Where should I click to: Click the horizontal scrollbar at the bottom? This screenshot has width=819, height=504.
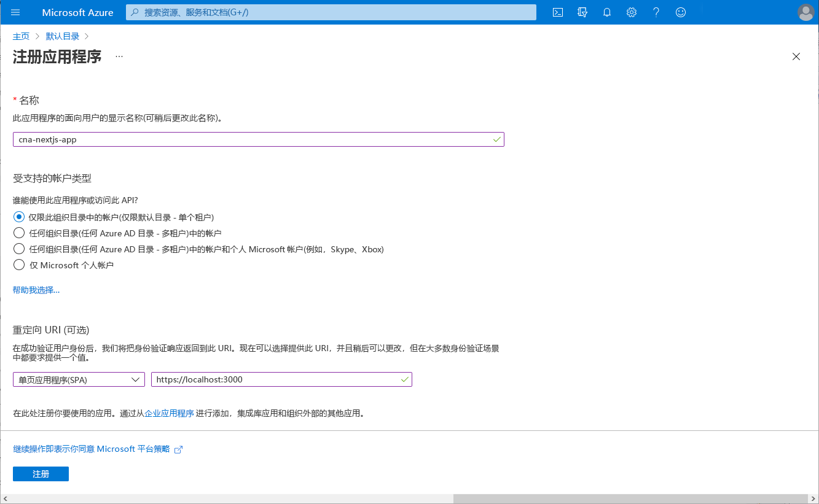pos(630,498)
